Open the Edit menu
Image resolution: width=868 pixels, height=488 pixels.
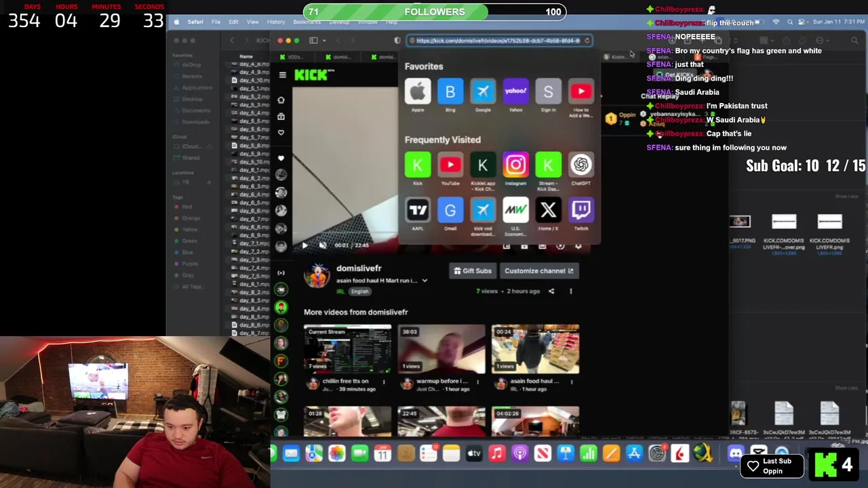point(233,22)
